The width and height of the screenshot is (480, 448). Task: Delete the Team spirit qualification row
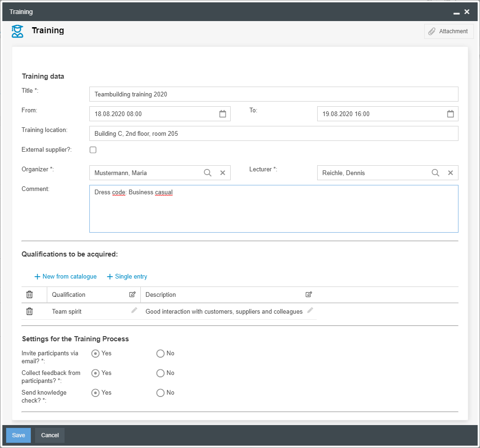[x=29, y=311]
